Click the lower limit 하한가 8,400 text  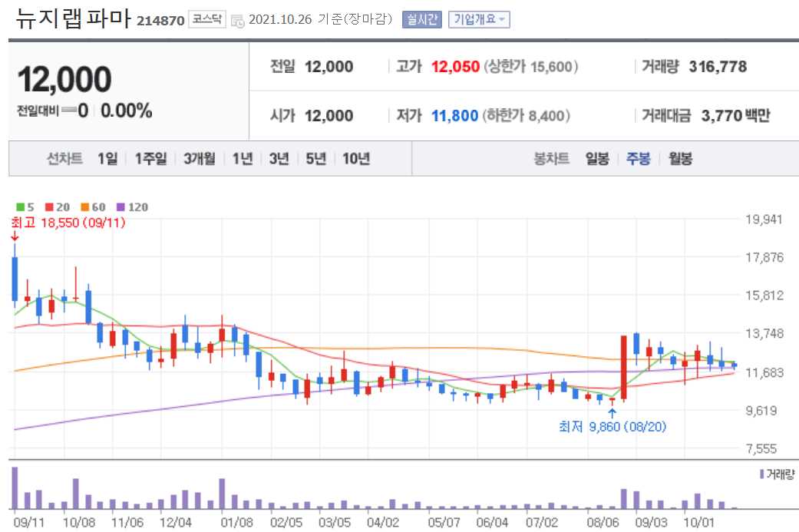[x=526, y=116]
